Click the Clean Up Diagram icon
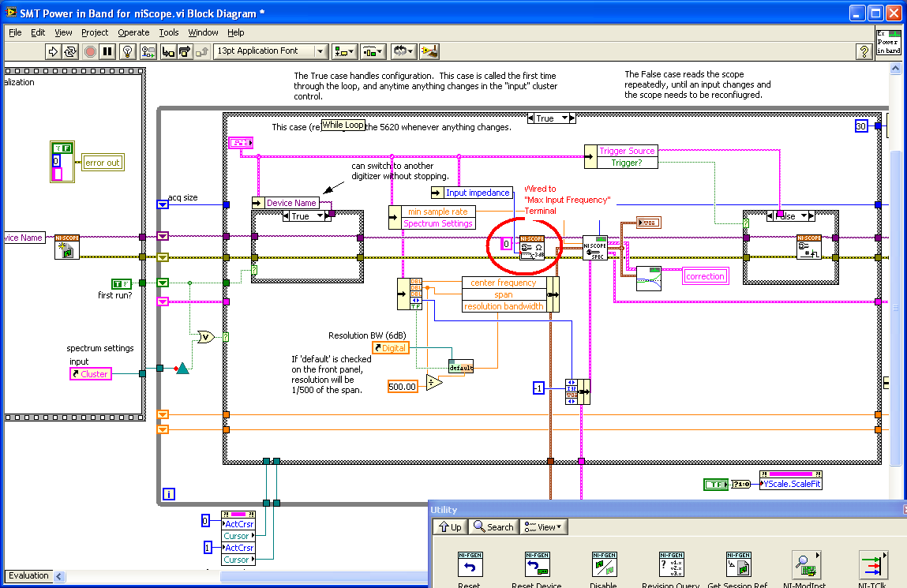Image resolution: width=907 pixels, height=588 pixels. point(429,51)
